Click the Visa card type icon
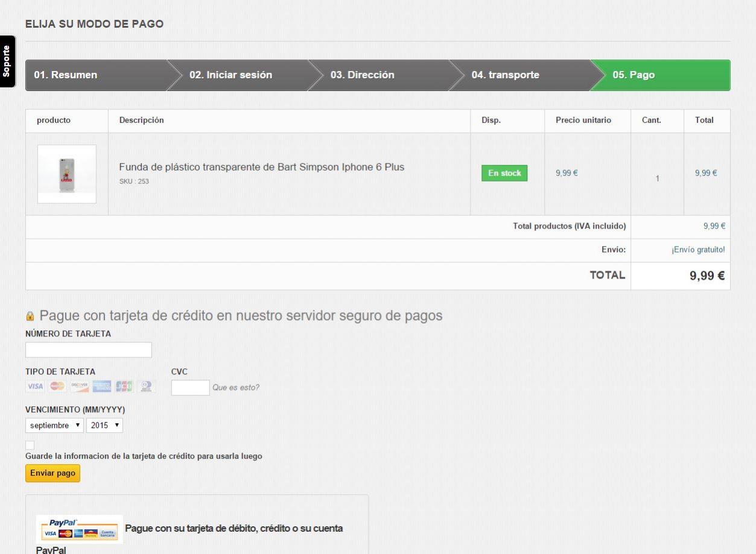The height and width of the screenshot is (554, 756). pyautogui.click(x=35, y=386)
